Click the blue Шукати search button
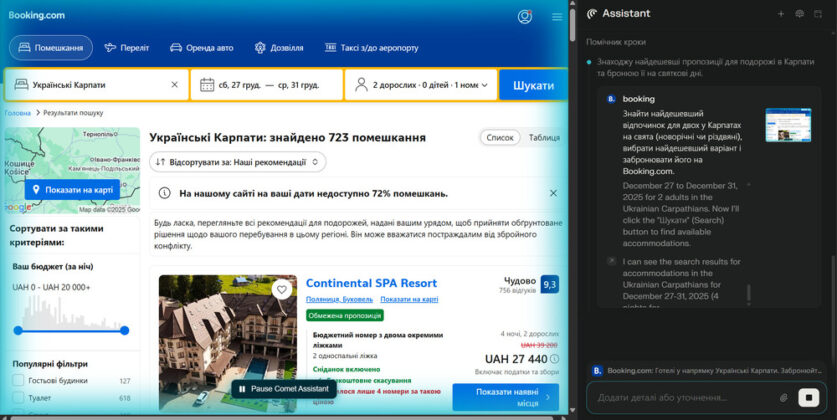The width and height of the screenshot is (837, 420). pos(533,85)
